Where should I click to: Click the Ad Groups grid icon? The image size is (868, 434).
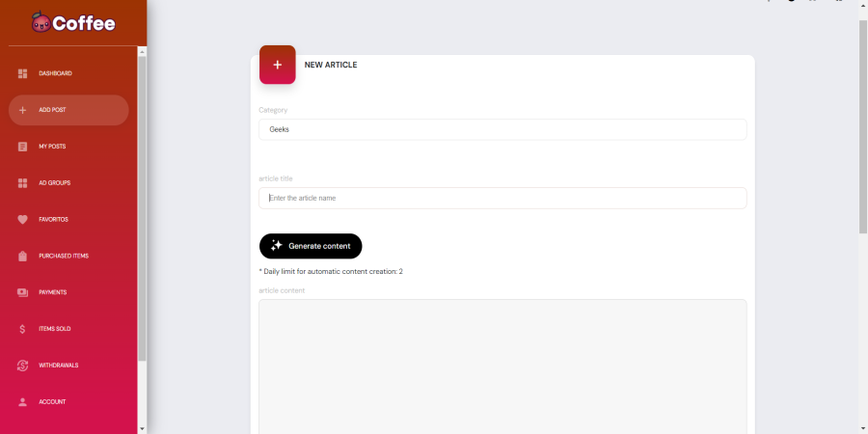tap(23, 183)
